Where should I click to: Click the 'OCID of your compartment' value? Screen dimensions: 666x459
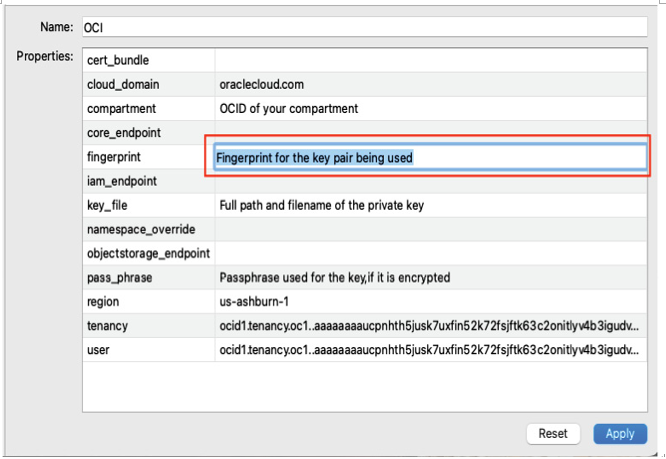pos(289,109)
